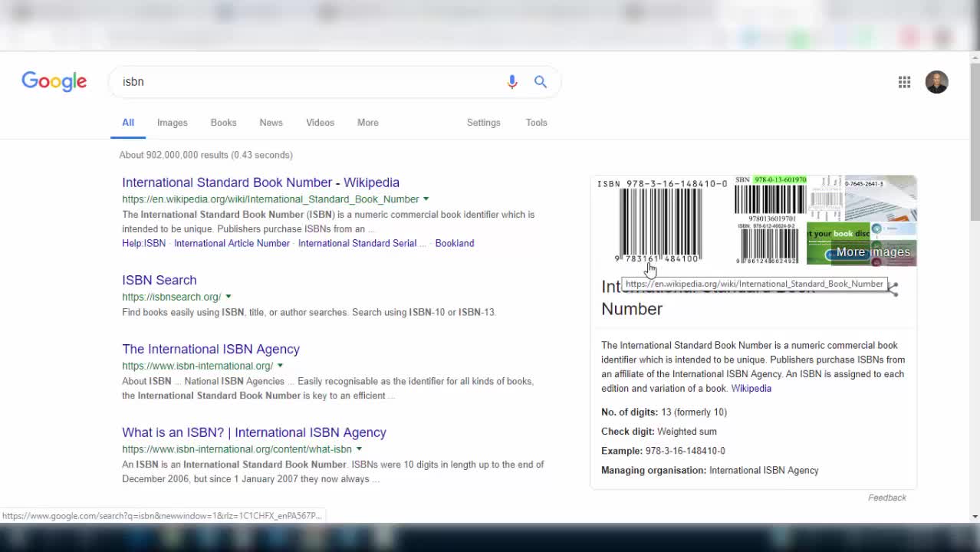This screenshot has width=980, height=552.
Task: Click the results count text
Action: pos(206,155)
